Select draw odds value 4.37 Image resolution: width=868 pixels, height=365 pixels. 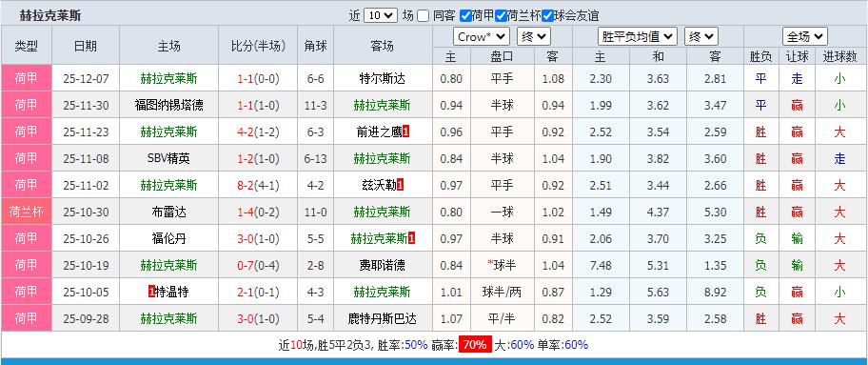tap(659, 212)
